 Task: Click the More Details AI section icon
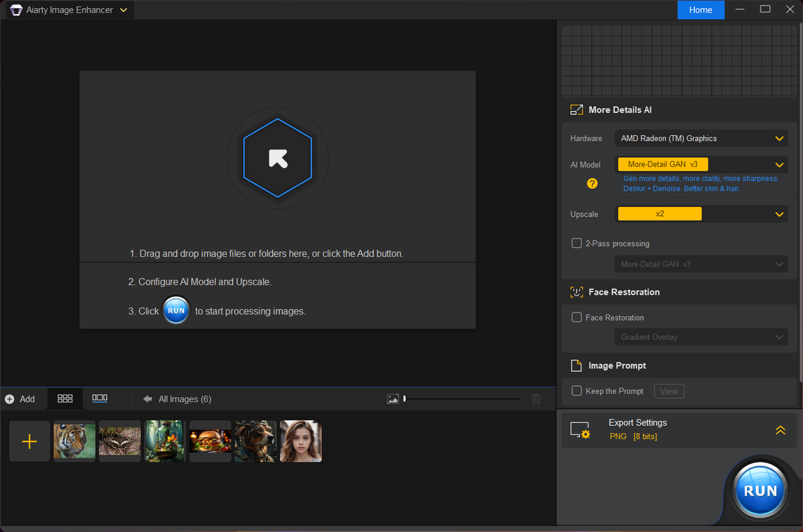tap(576, 110)
